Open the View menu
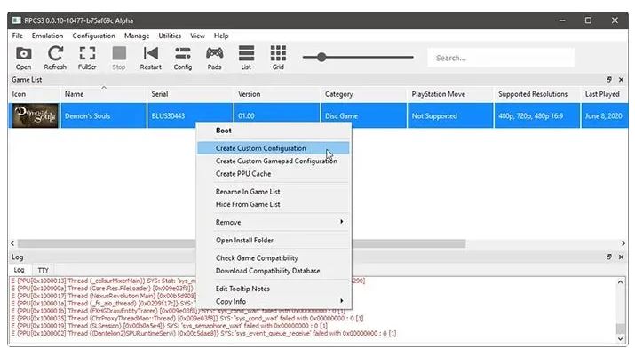 [x=198, y=36]
